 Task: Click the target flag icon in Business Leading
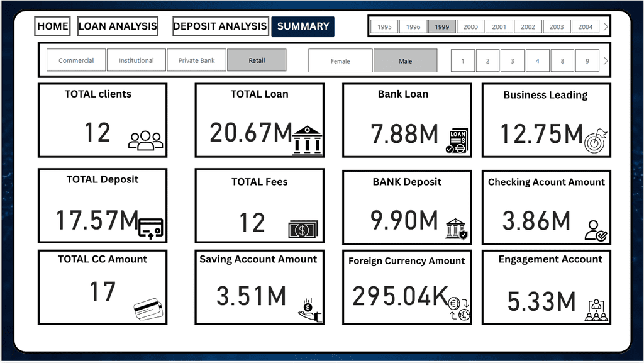(596, 141)
